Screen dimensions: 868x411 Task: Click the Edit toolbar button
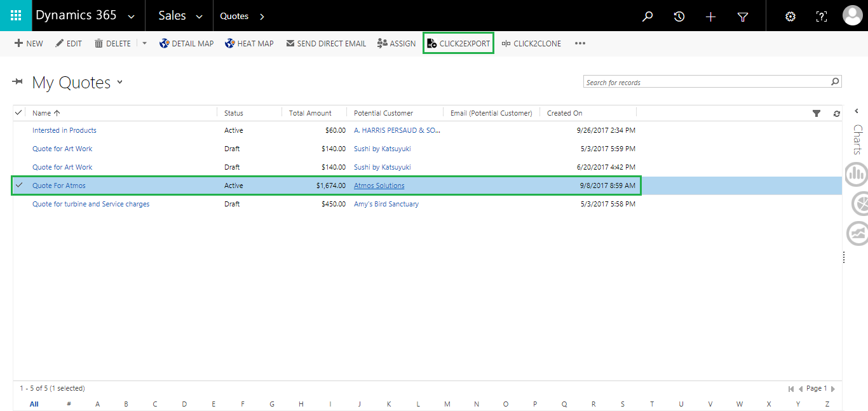pos(69,44)
